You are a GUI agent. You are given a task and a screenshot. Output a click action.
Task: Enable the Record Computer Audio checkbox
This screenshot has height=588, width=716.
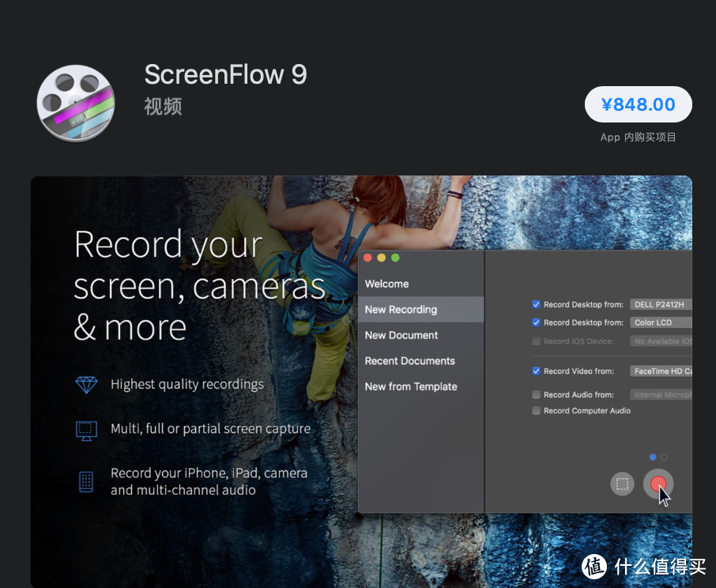537,411
